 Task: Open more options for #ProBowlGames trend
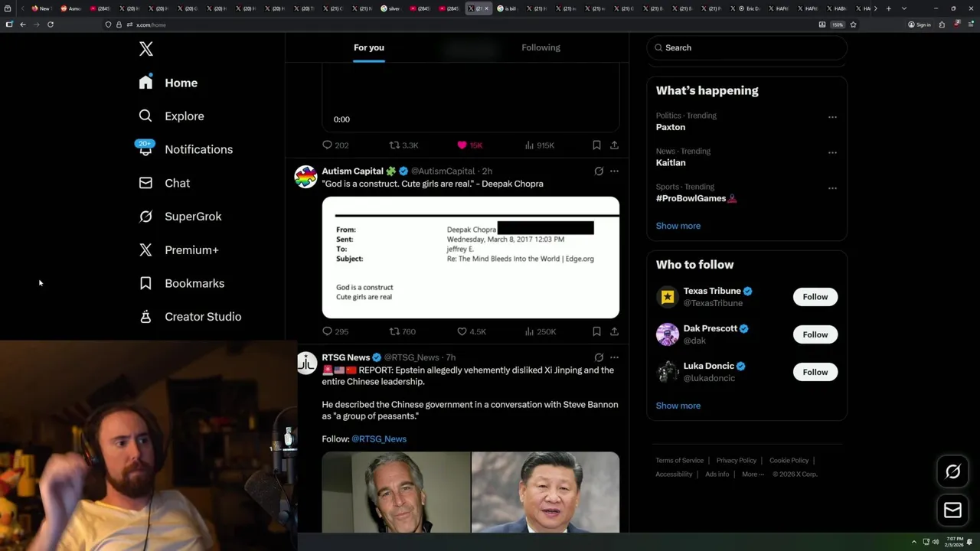pos(832,188)
